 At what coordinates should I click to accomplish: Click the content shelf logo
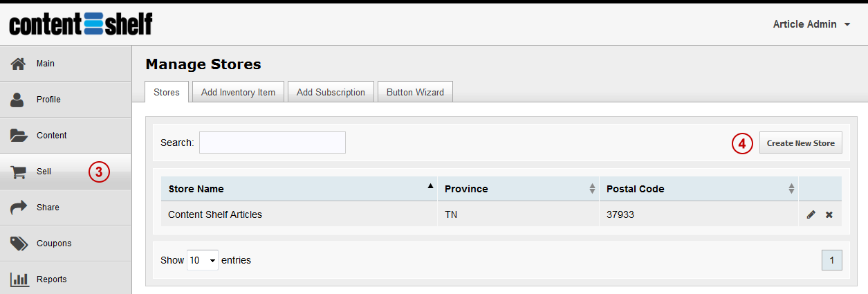coord(80,24)
